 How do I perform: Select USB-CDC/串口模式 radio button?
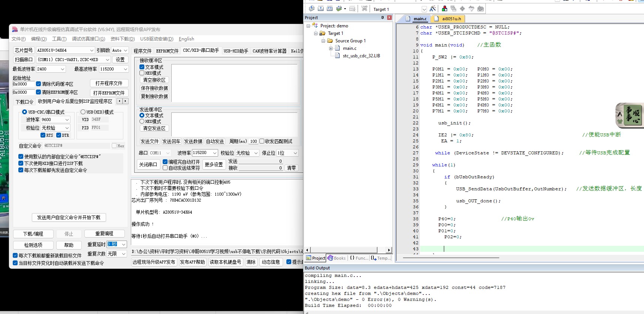coord(24,112)
